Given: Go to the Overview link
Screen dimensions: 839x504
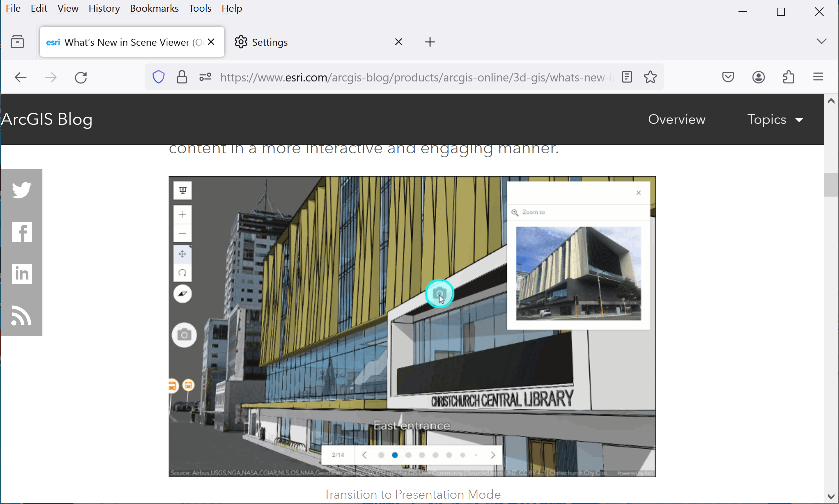Looking at the screenshot, I should coord(677,119).
